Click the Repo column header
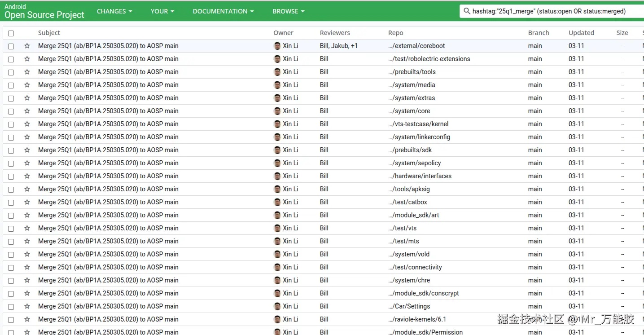Viewport: 644px width, 335px height. pyautogui.click(x=396, y=33)
